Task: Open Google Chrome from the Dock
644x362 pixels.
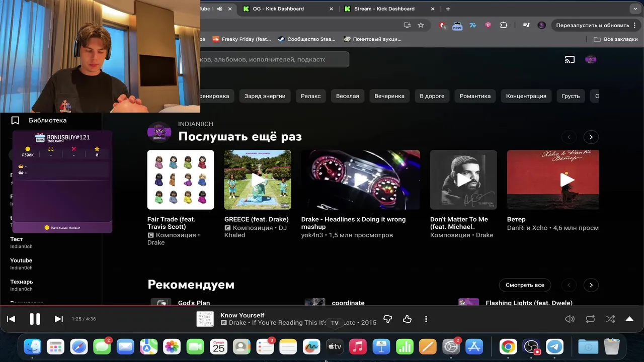Action: (508, 346)
